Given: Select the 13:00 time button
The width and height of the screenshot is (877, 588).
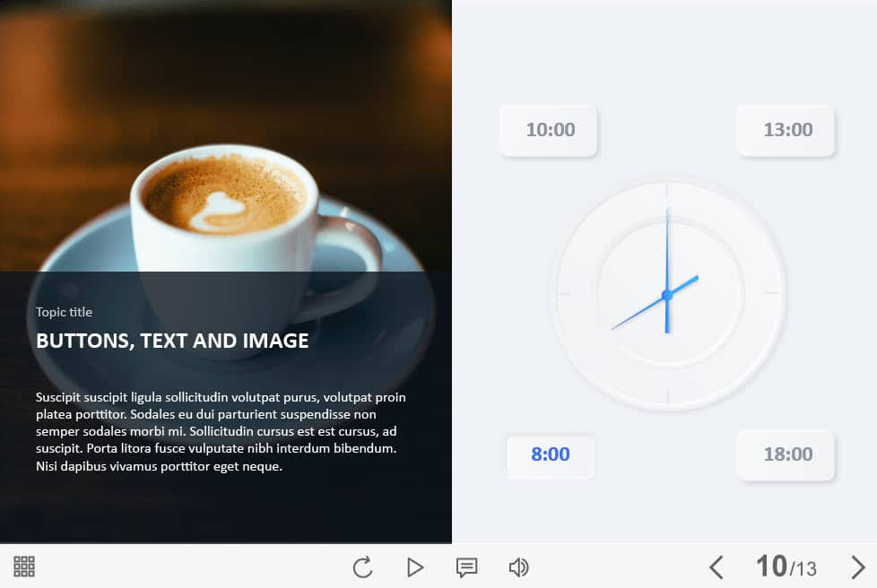Looking at the screenshot, I should (x=787, y=130).
